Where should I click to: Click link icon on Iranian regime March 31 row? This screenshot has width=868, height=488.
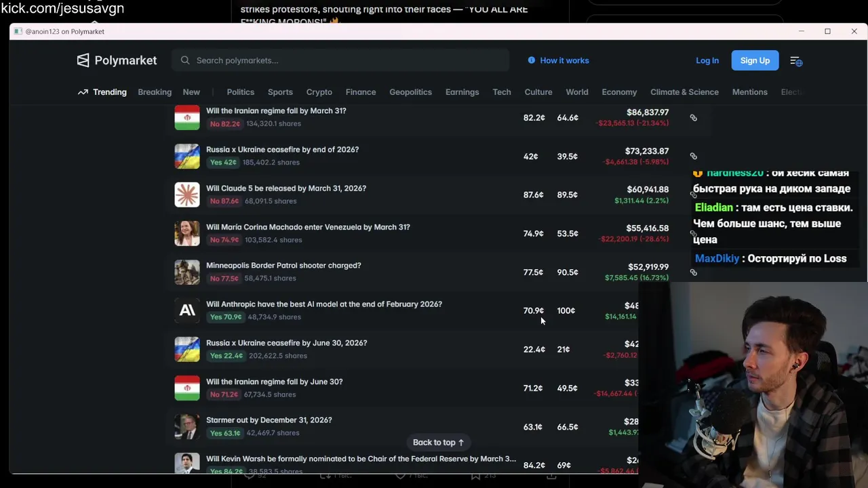tap(693, 118)
